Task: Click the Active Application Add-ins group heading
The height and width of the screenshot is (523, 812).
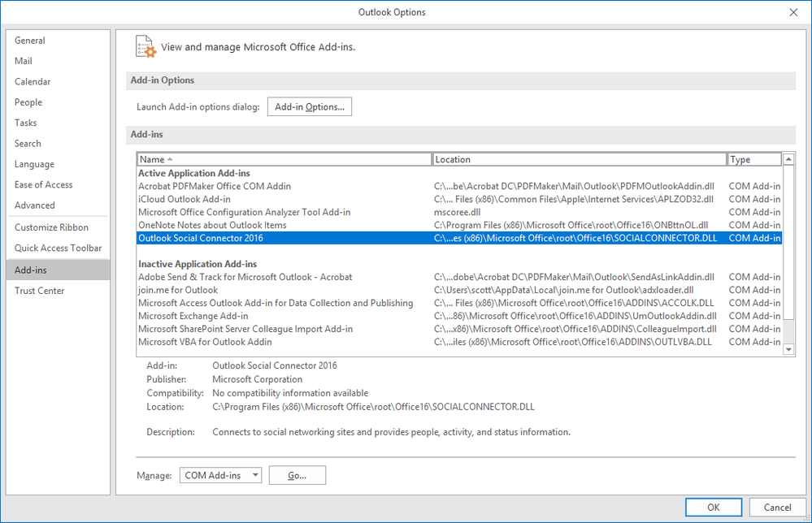Action: coord(194,173)
